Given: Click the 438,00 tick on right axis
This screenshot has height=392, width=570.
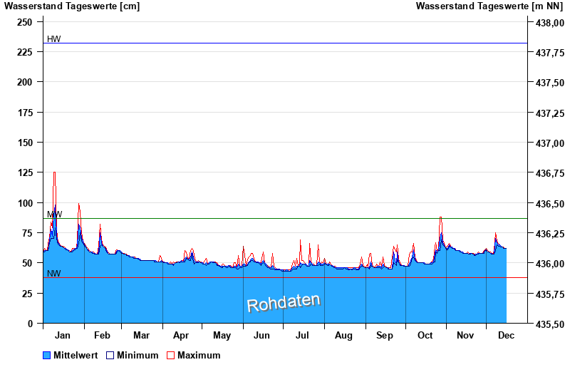Looking at the screenshot, I should (x=549, y=23).
